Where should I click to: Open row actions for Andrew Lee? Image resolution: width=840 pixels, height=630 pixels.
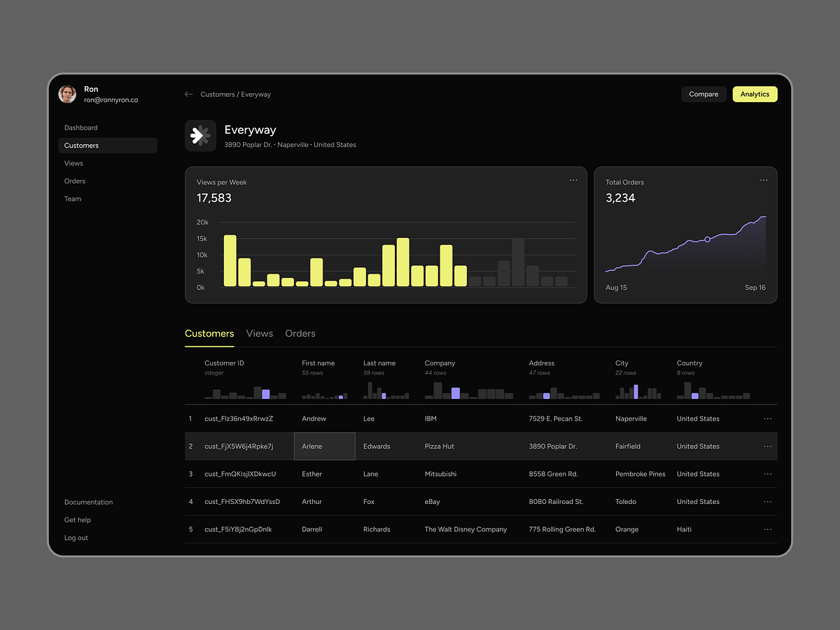point(767,419)
